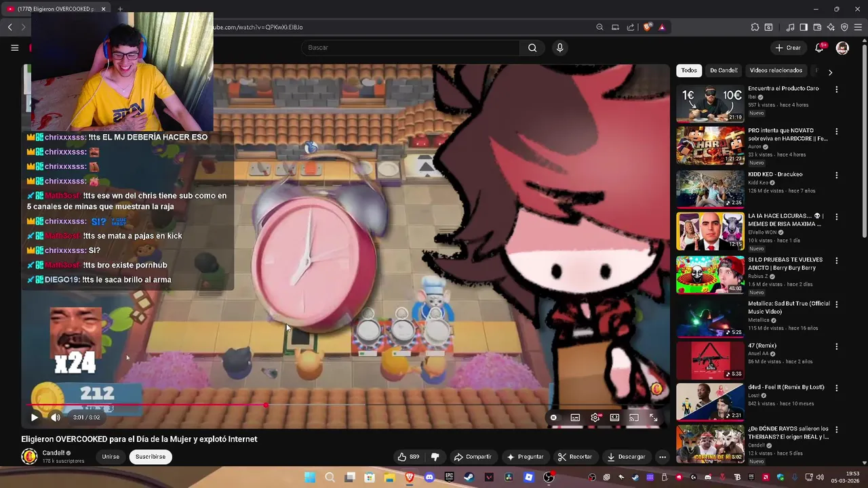Open the account avatar menu
The width and height of the screenshot is (868, 488).
click(842, 47)
